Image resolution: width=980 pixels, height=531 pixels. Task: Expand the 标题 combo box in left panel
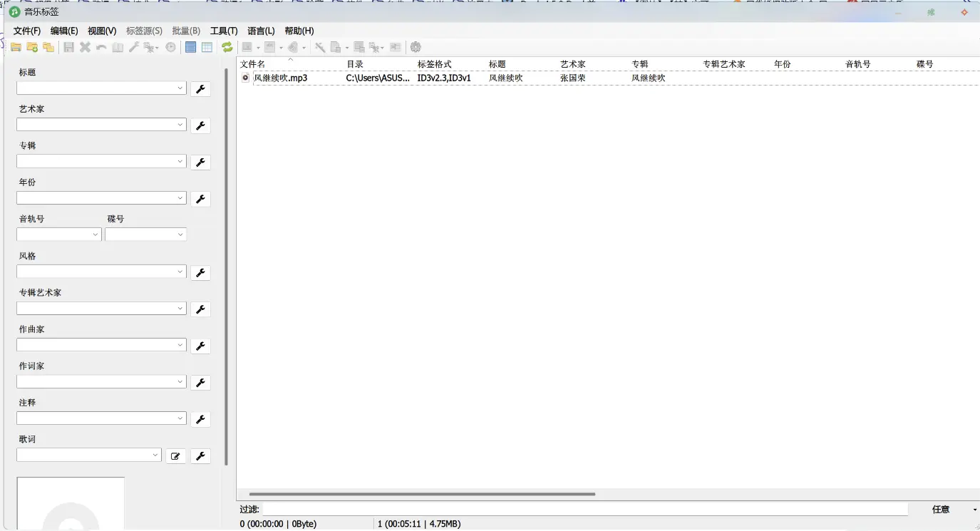tap(180, 88)
